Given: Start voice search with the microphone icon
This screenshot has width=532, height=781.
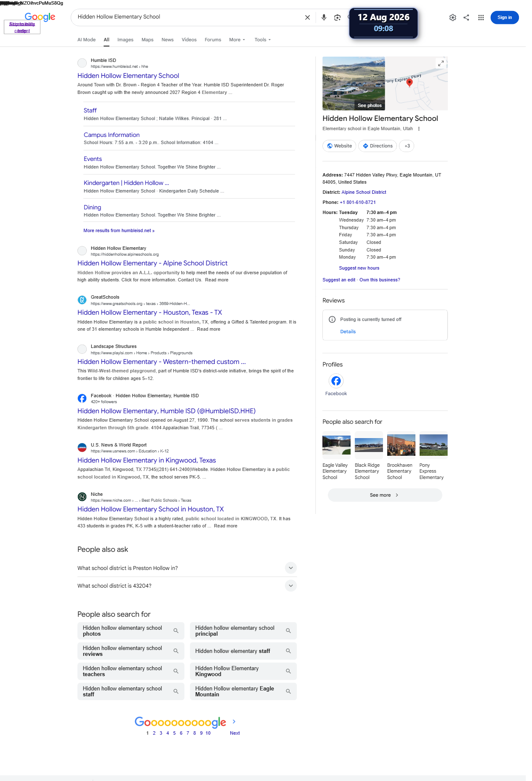Looking at the screenshot, I should point(324,17).
